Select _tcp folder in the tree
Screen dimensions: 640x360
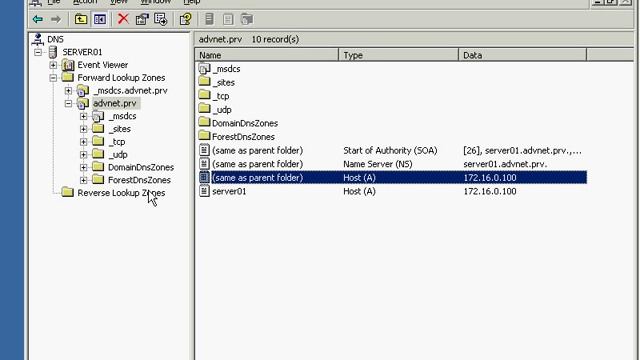coord(117,142)
